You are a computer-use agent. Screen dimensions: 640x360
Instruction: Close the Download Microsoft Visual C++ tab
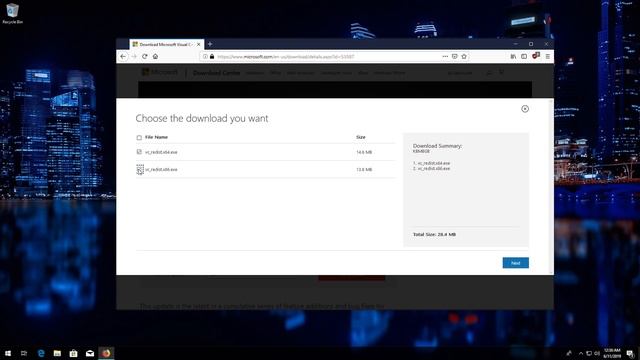(199, 44)
